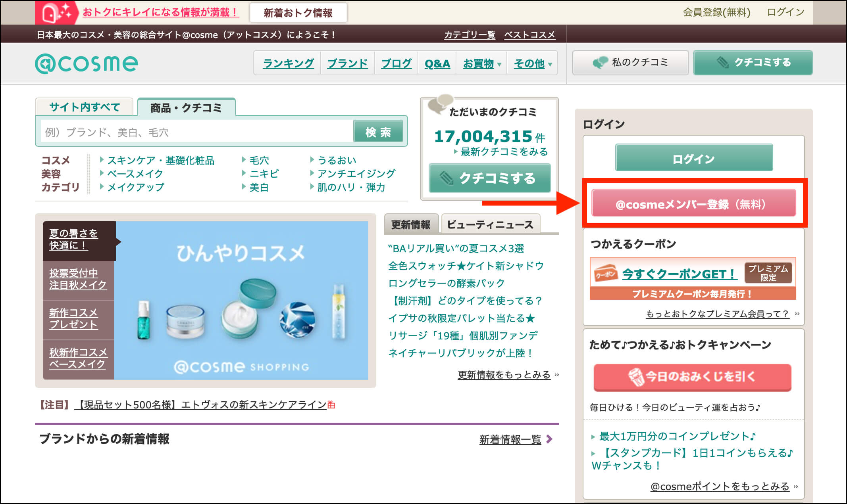Click the 私のクチコミ button
The height and width of the screenshot is (504, 847).
coord(630,63)
